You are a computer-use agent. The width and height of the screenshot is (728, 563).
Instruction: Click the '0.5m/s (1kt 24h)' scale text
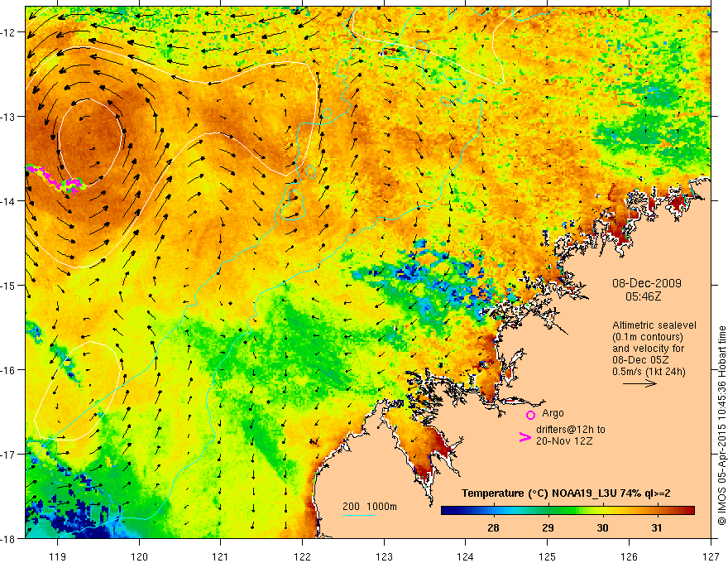click(649, 372)
